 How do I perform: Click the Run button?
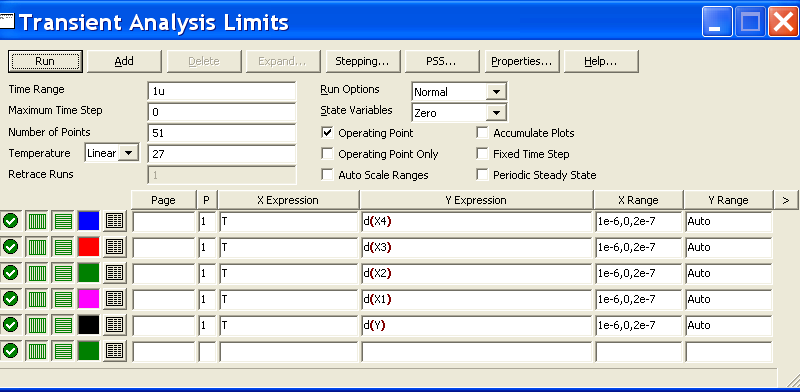(45, 61)
